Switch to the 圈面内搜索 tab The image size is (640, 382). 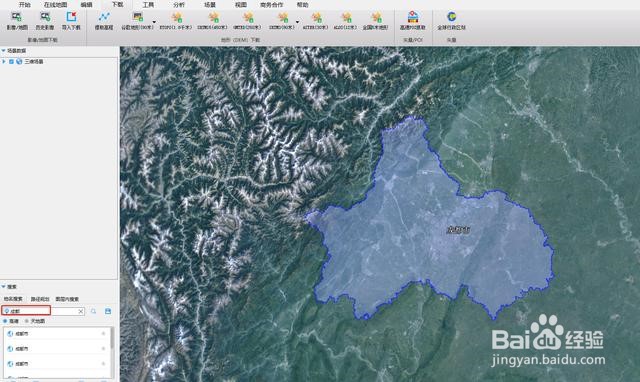tap(67, 299)
